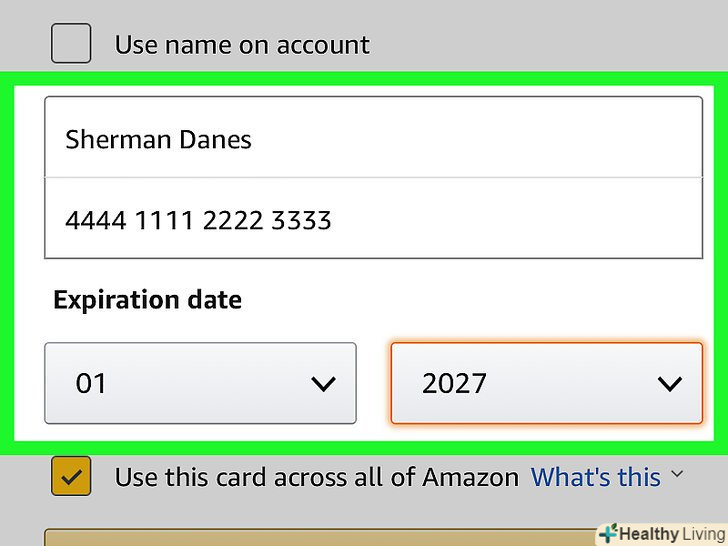Focus the "Sherman Danes" name field
Viewport: 728px width, 546px height.
point(372,138)
